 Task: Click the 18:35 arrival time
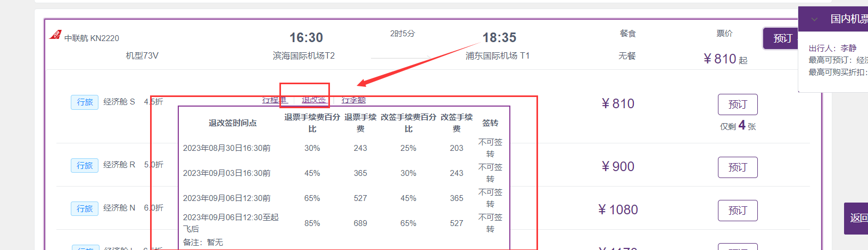(499, 38)
